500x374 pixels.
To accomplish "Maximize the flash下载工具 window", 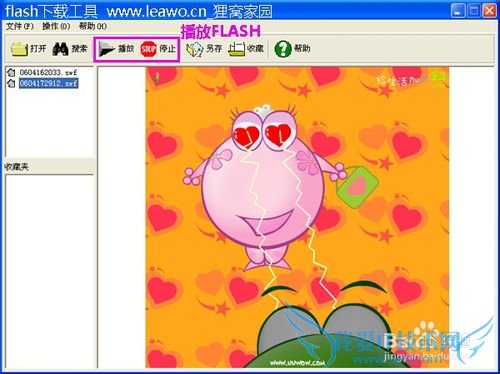I will tap(473, 11).
